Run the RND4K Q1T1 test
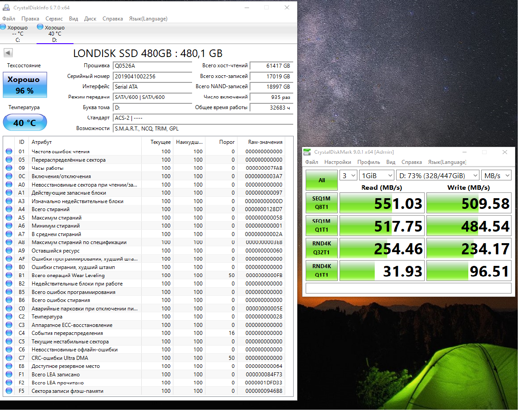Screen dimensions: 520x420 click(x=322, y=270)
